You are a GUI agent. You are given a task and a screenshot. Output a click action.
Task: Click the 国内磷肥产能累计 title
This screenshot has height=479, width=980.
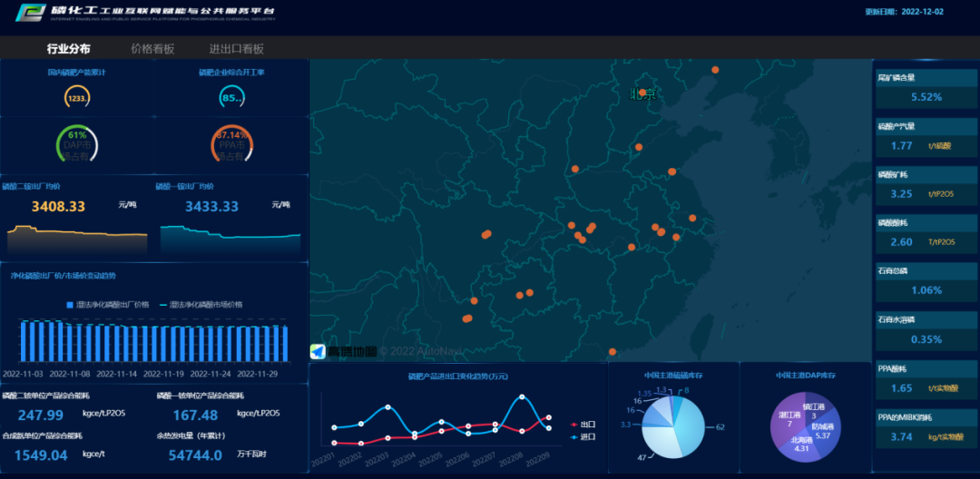pyautogui.click(x=77, y=72)
